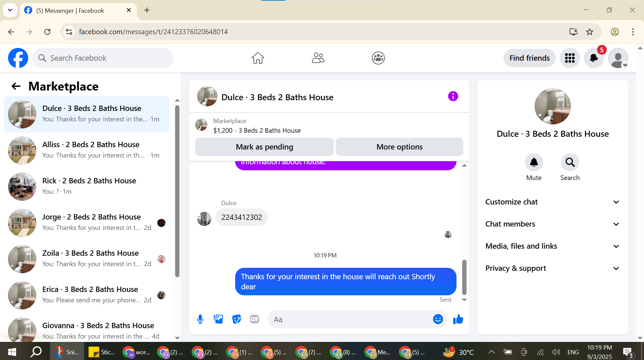Click the large Dulce listing thumbnail
Viewport: 644px width, 360px height.
(x=552, y=106)
